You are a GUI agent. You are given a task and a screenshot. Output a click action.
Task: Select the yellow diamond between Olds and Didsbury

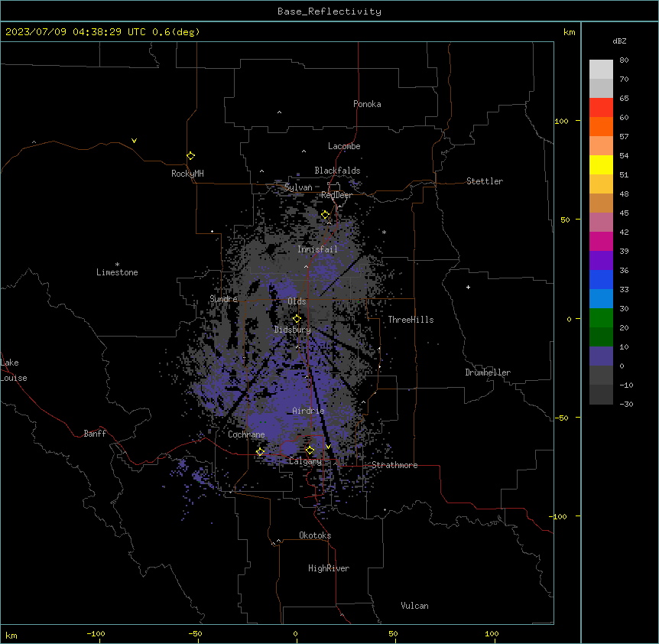click(x=297, y=319)
